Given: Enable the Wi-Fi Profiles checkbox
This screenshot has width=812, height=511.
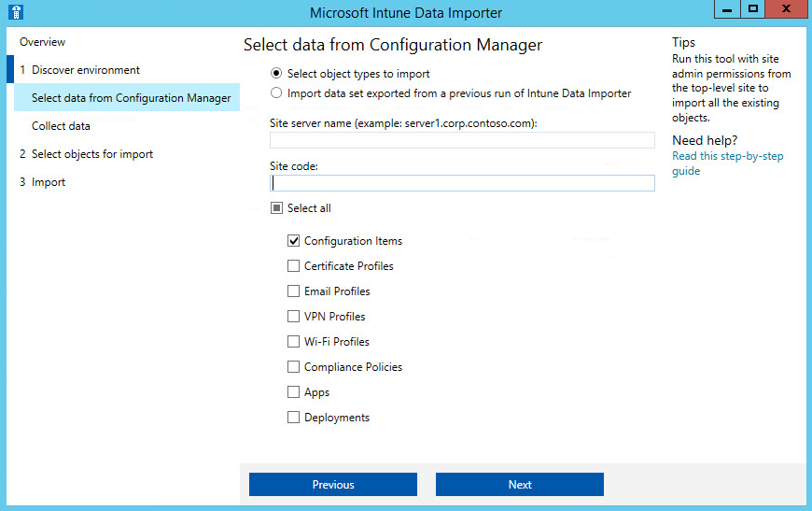Looking at the screenshot, I should click(294, 342).
